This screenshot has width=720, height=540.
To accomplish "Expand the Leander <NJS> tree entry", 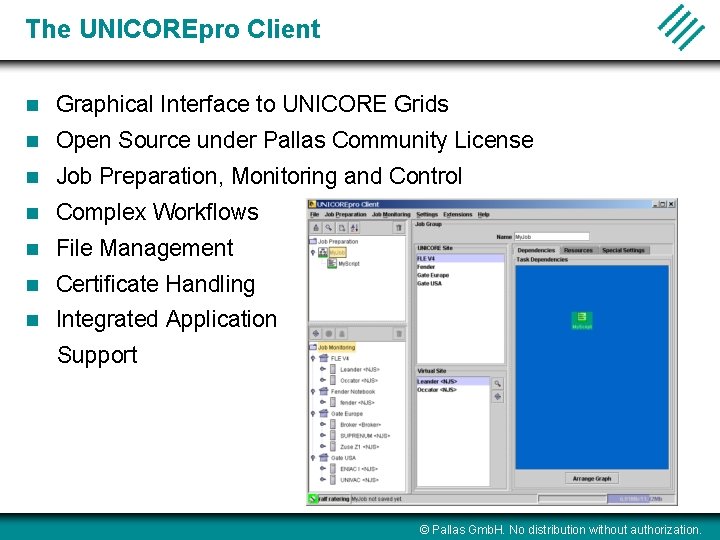I will [322, 369].
